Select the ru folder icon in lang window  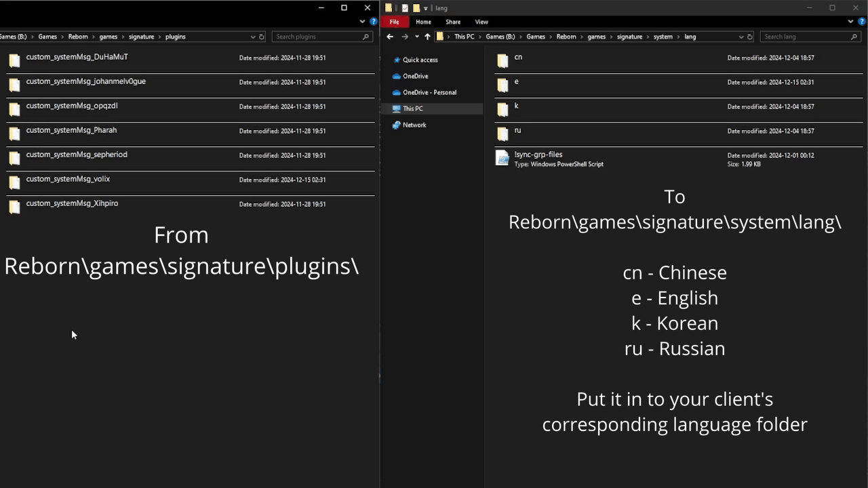[502, 134]
